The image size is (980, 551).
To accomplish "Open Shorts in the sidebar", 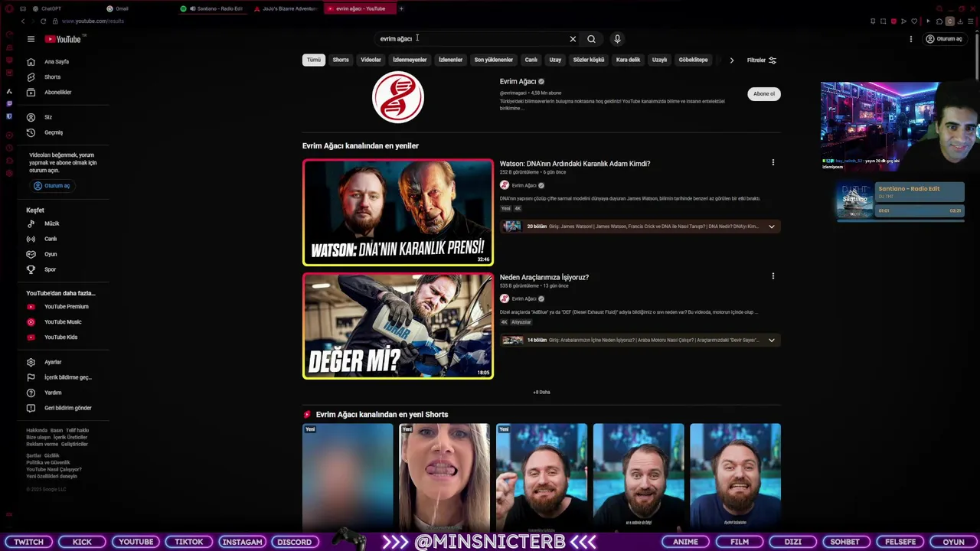I will (52, 77).
